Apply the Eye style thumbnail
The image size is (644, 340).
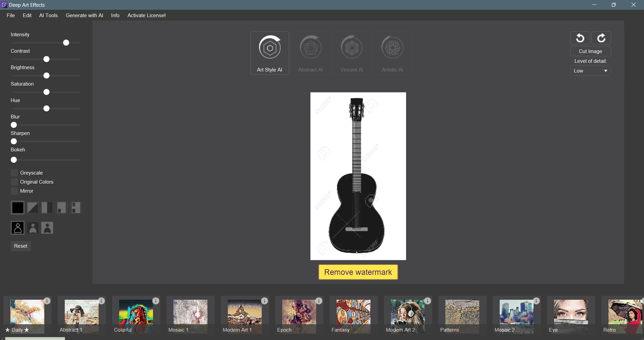(x=571, y=315)
